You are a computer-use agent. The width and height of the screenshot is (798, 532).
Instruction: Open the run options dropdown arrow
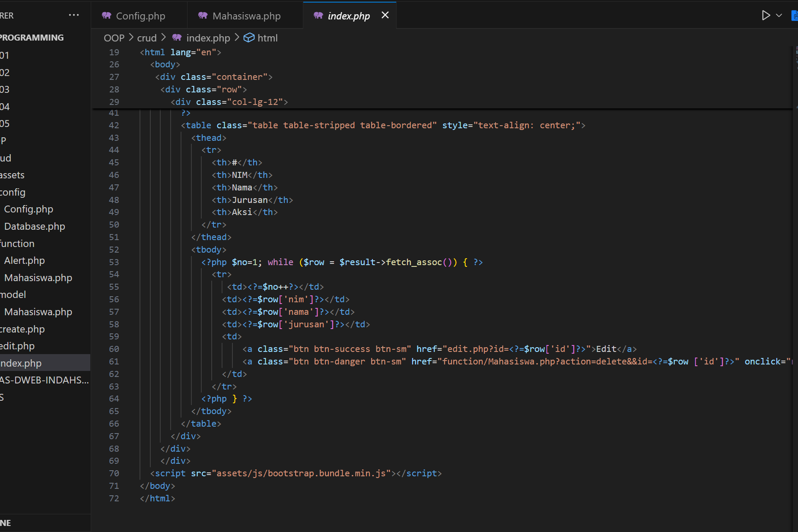click(x=779, y=16)
